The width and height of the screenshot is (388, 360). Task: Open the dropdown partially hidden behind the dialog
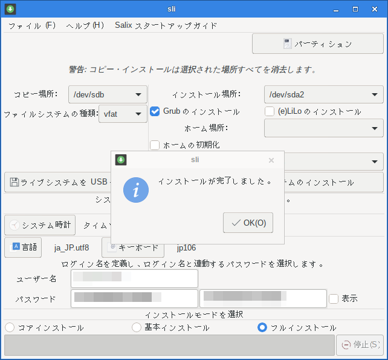[334, 162]
